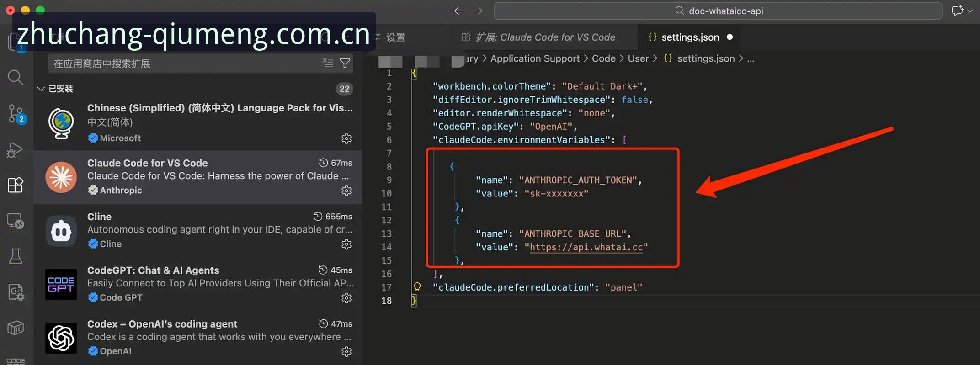Click the manage gear on the Codex extension
980x365 pixels.
coord(346,351)
